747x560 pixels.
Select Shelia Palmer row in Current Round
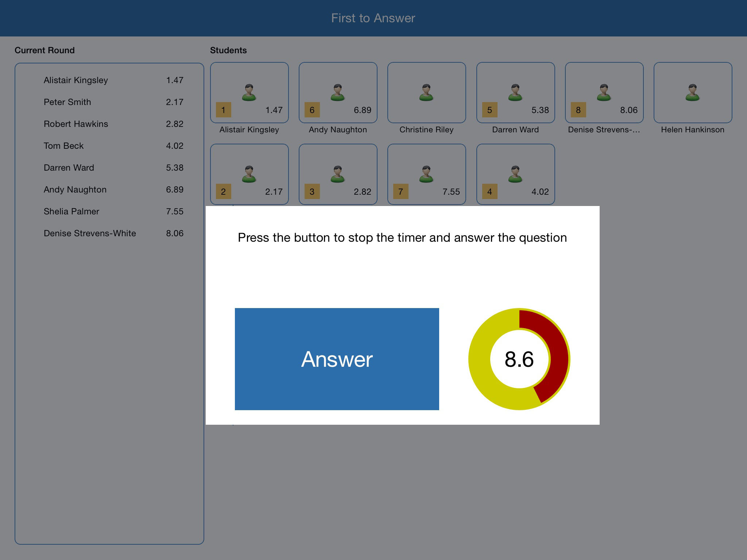click(x=71, y=211)
